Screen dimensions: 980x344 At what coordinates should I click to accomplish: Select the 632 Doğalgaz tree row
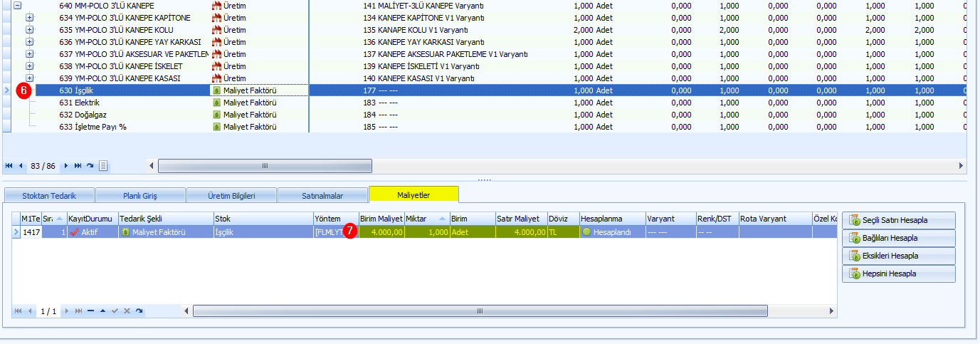coord(490,115)
